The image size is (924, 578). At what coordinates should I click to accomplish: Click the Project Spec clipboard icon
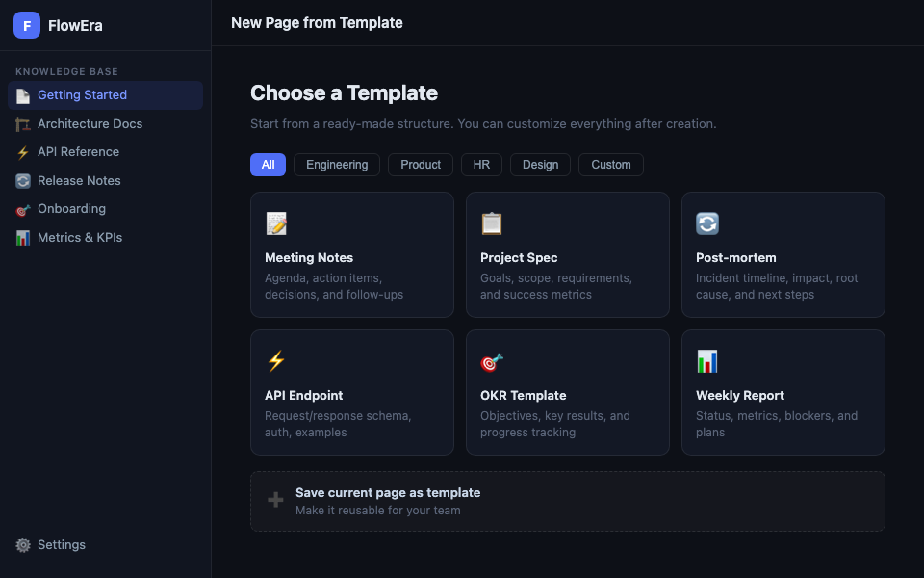pos(492,223)
